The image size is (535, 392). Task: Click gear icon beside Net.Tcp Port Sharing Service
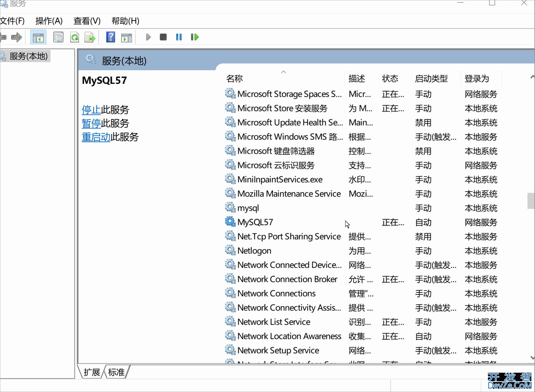tap(230, 236)
